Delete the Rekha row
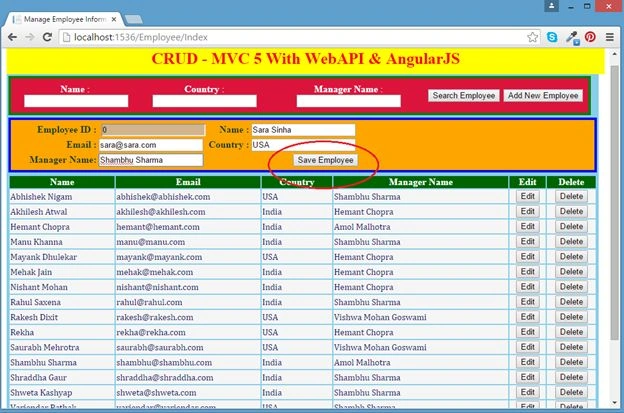The width and height of the screenshot is (624, 413). (571, 333)
